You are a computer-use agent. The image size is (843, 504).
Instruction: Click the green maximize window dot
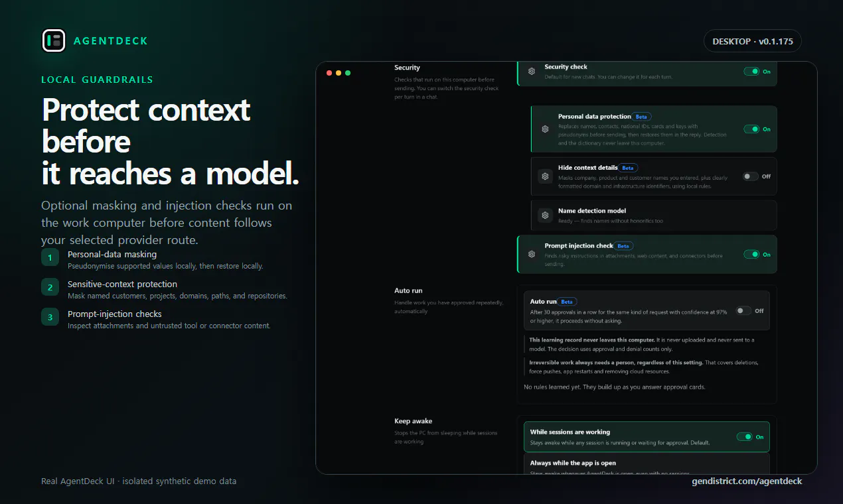[348, 73]
